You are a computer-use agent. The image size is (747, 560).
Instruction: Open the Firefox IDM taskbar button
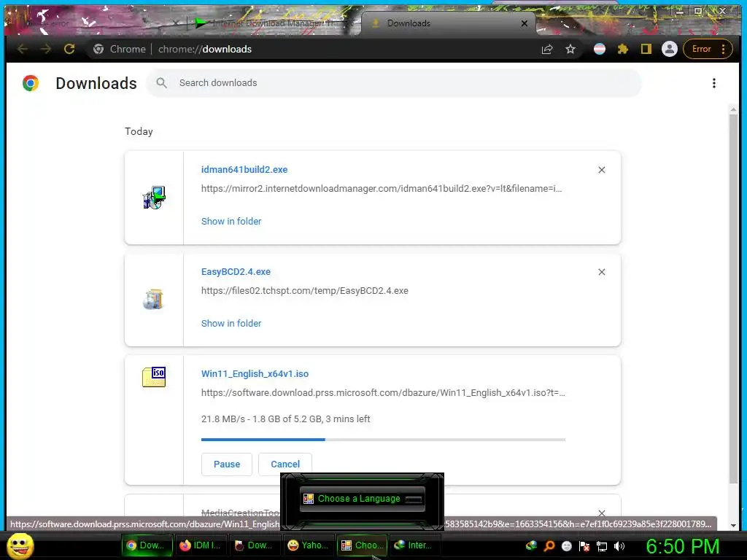click(200, 545)
